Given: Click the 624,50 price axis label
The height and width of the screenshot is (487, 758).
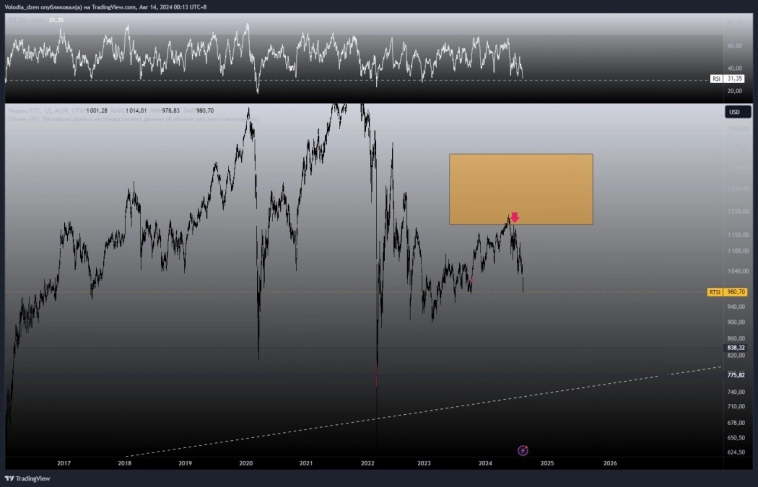Looking at the screenshot, I should pos(736,452).
